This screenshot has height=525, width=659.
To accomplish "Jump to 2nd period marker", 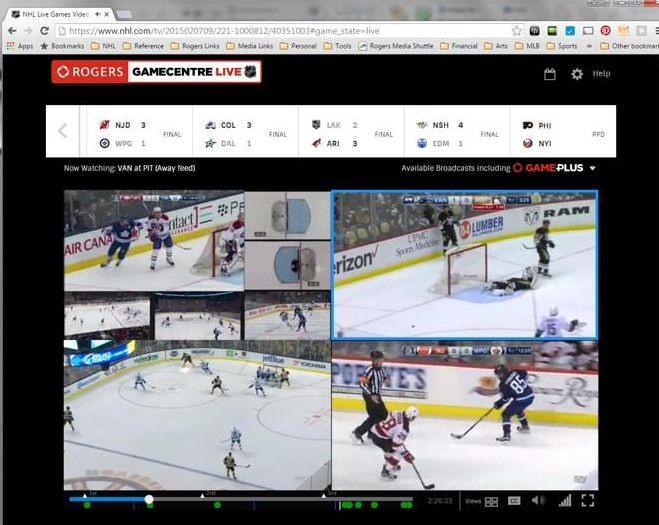I will pyautogui.click(x=202, y=495).
